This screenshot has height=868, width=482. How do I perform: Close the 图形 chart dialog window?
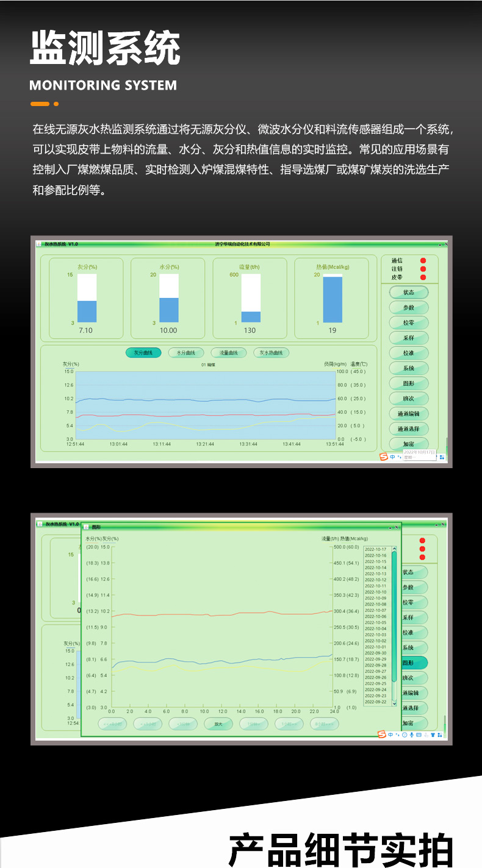(x=397, y=527)
